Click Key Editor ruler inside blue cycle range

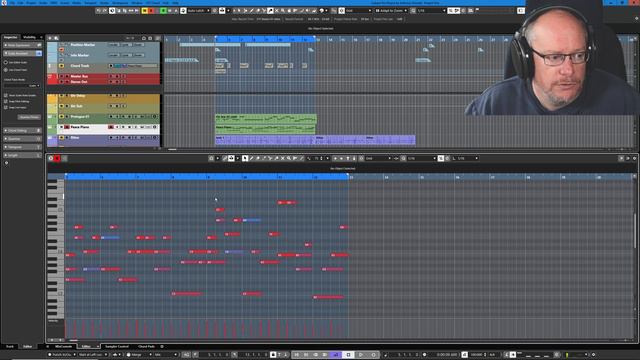(206, 177)
